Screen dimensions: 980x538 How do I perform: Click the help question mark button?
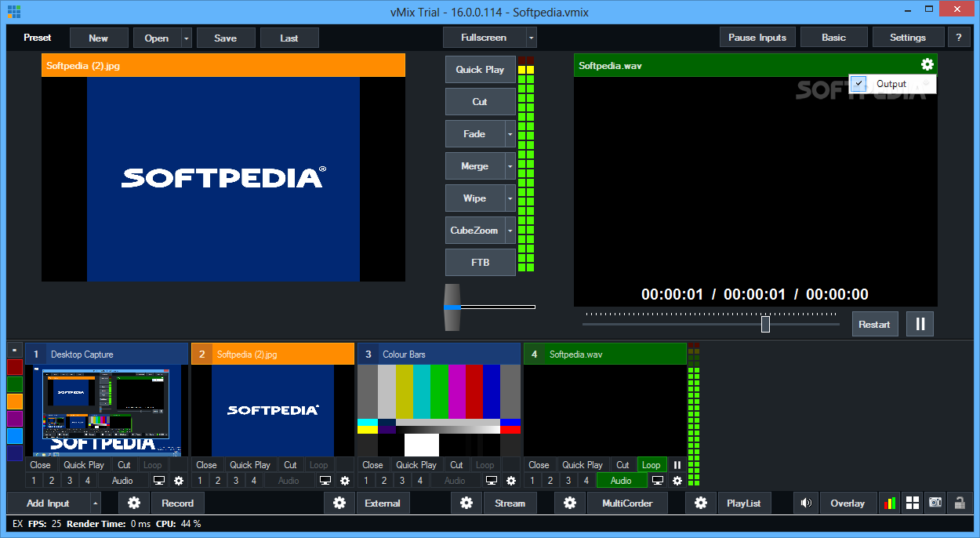tap(959, 38)
